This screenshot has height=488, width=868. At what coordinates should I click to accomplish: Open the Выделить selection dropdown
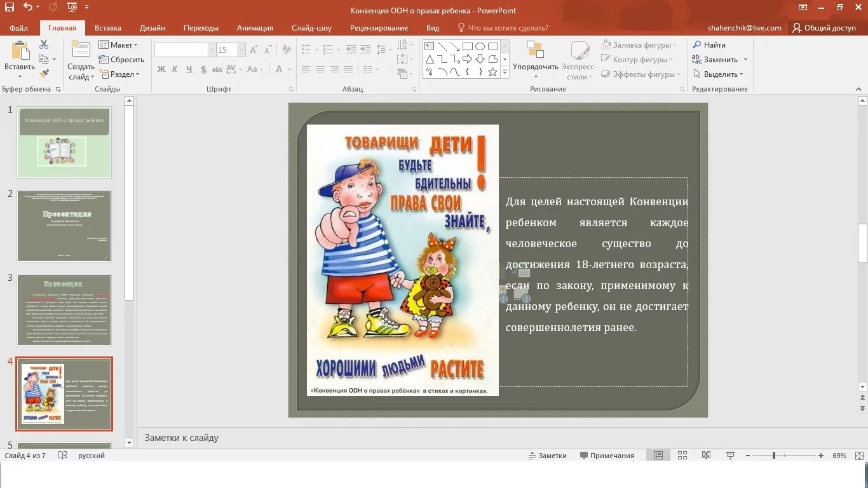pyautogui.click(x=718, y=74)
